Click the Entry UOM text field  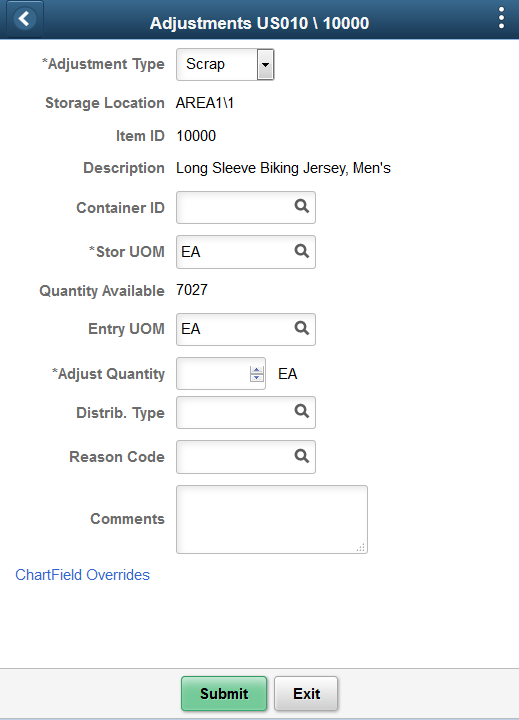tap(235, 329)
